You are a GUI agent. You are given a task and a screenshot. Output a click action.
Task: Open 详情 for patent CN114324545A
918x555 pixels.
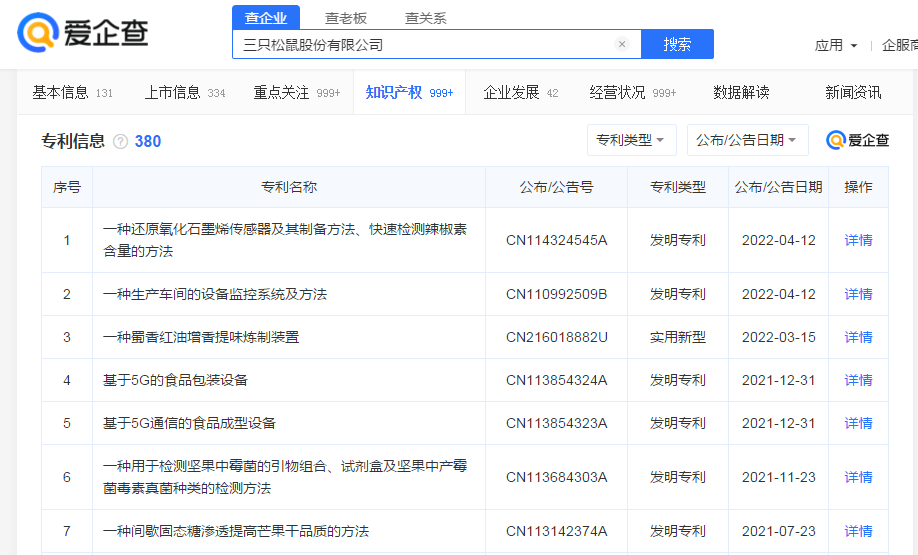pos(858,240)
